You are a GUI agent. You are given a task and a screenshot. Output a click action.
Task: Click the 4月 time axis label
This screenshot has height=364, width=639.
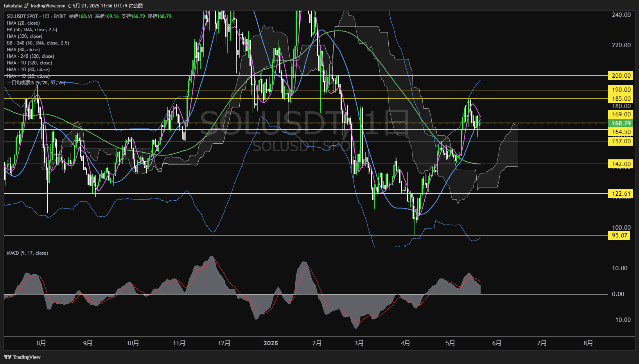406,343
